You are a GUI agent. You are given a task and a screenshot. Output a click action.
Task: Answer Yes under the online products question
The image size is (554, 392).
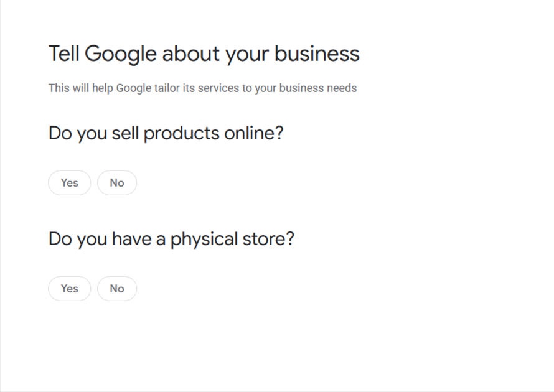click(x=70, y=183)
